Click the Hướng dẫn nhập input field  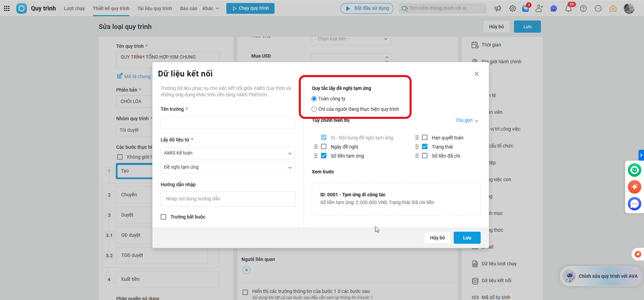click(228, 199)
